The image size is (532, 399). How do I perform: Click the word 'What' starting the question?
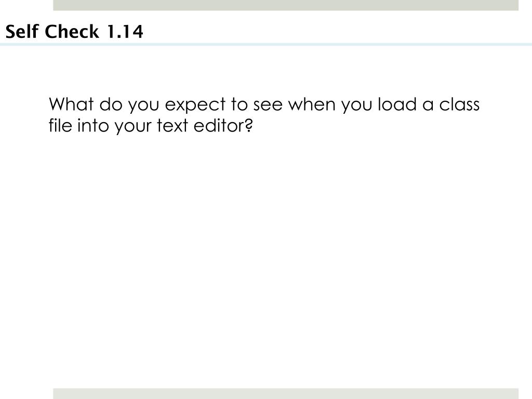pyautogui.click(x=71, y=104)
